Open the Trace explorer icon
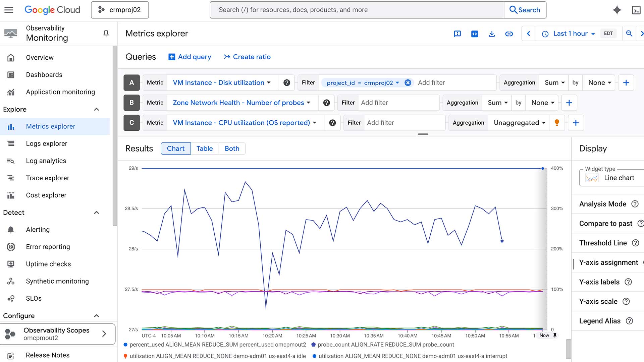 coord(11,178)
